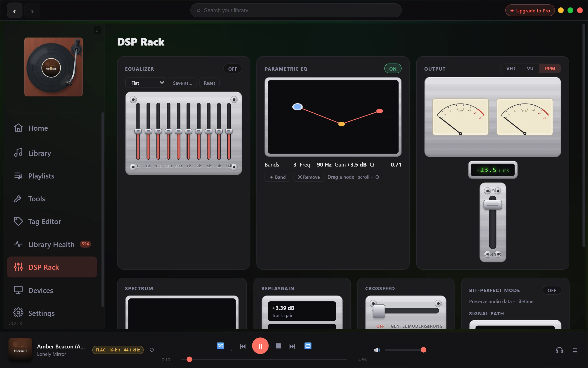Pause the current track
Image resolution: width=588 pixels, height=368 pixels.
tap(260, 346)
